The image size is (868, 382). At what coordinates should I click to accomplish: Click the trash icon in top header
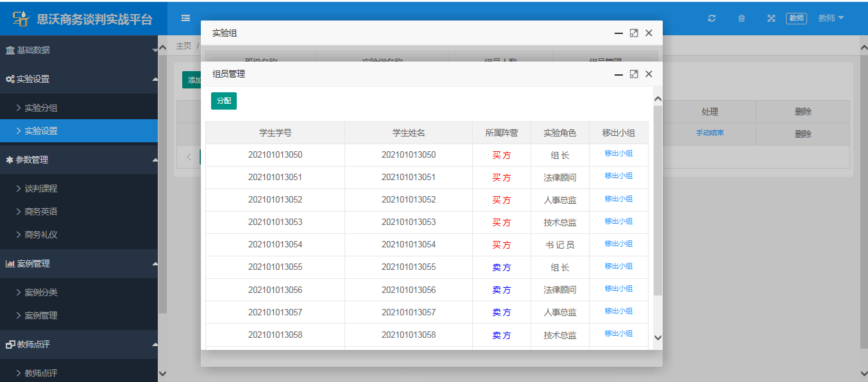point(742,19)
